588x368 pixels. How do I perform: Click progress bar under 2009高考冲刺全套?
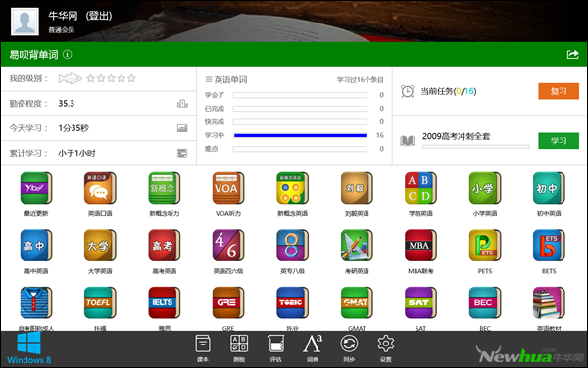476,147
